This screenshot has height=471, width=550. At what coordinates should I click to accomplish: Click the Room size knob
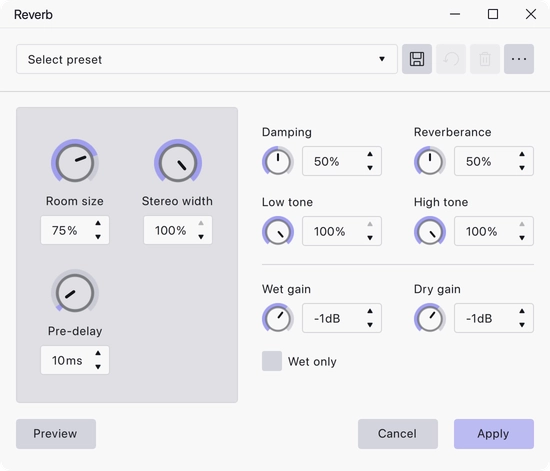click(75, 162)
